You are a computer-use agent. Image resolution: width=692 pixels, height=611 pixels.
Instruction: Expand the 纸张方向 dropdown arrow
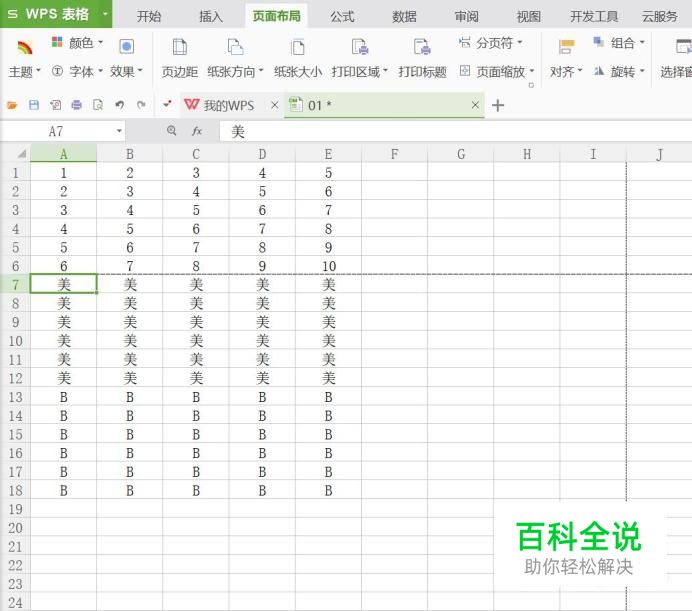click(261, 71)
